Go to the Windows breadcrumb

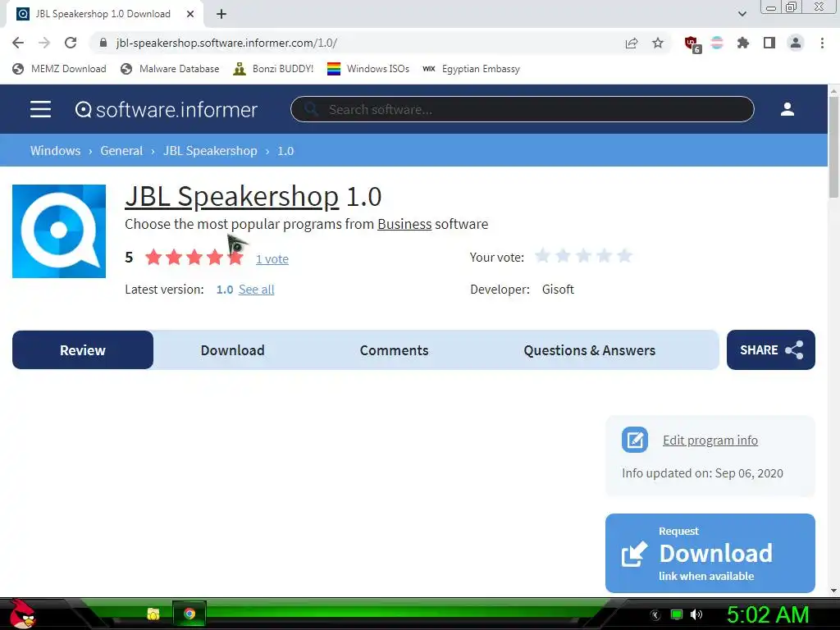55,151
